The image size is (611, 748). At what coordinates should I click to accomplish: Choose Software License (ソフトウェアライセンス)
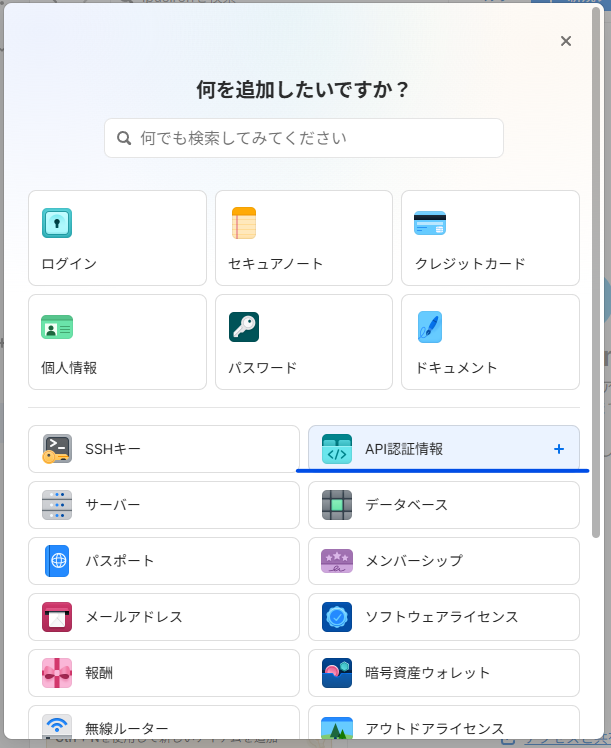coord(444,617)
